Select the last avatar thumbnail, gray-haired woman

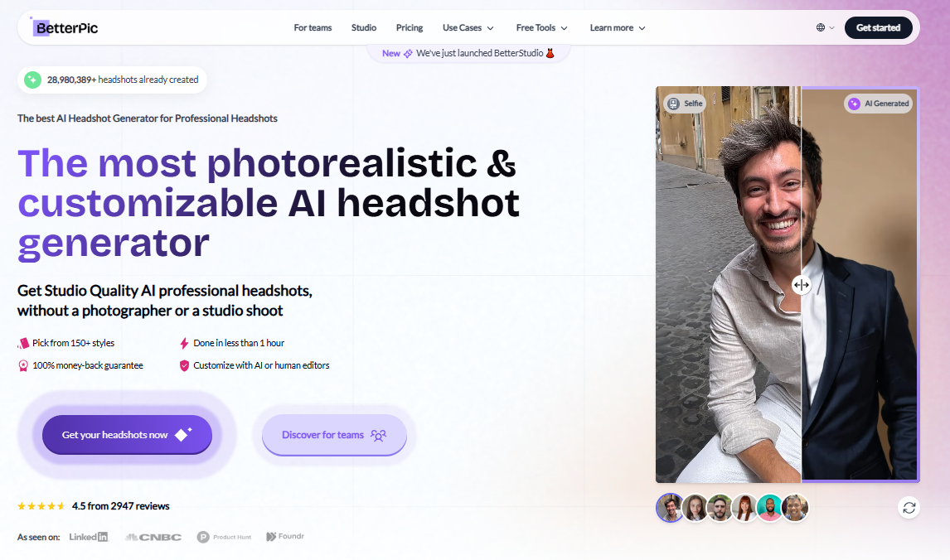pyautogui.click(x=795, y=508)
